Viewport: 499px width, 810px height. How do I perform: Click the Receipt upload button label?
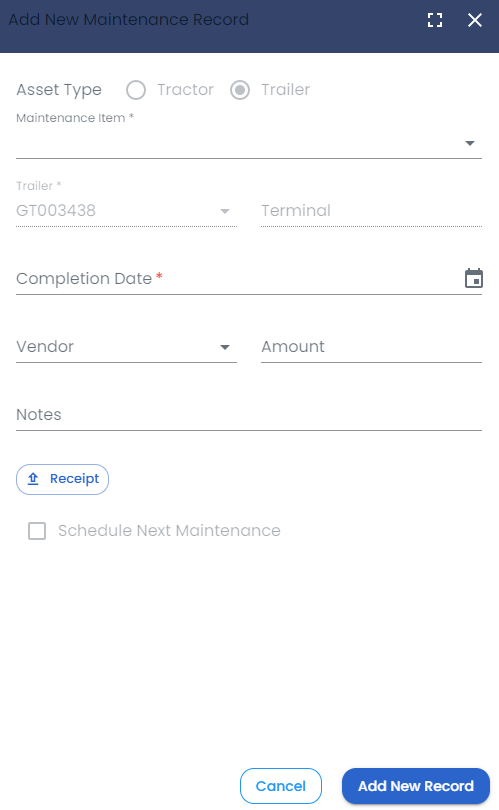click(74, 479)
